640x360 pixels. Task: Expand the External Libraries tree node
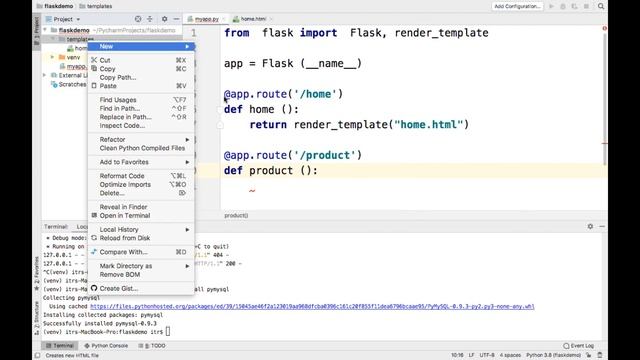(45, 75)
